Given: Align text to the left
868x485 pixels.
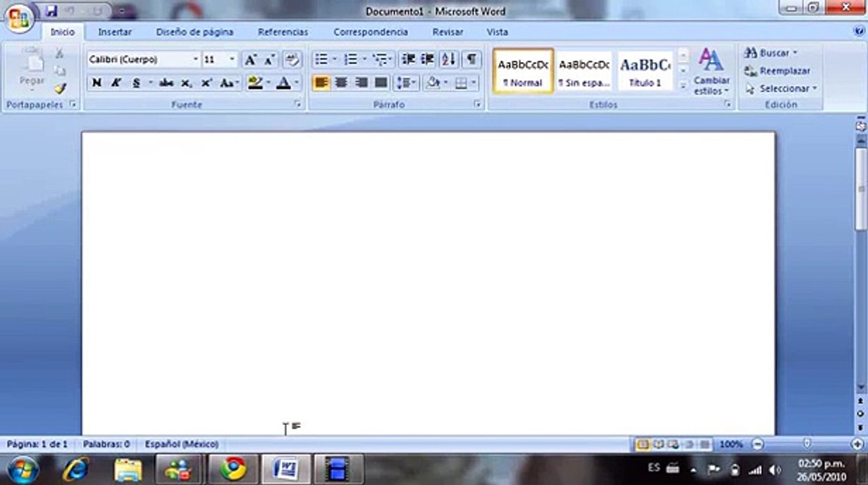Looking at the screenshot, I should pos(321,83).
